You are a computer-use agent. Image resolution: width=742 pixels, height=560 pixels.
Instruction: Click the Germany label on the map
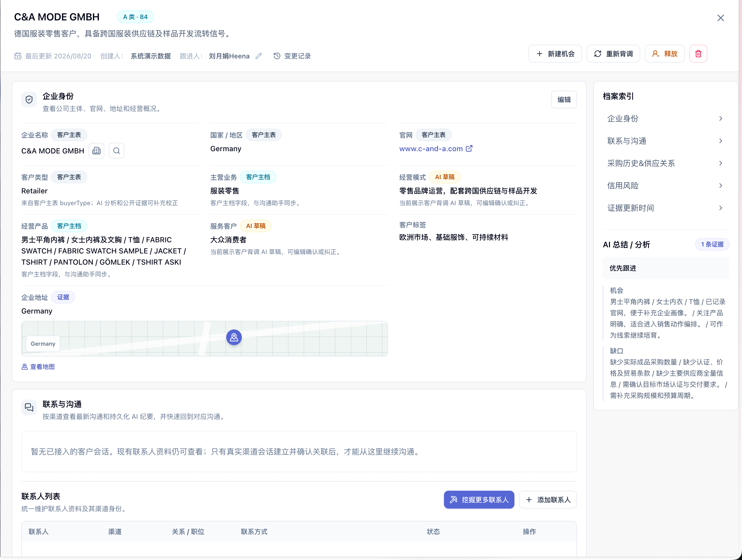pyautogui.click(x=43, y=344)
